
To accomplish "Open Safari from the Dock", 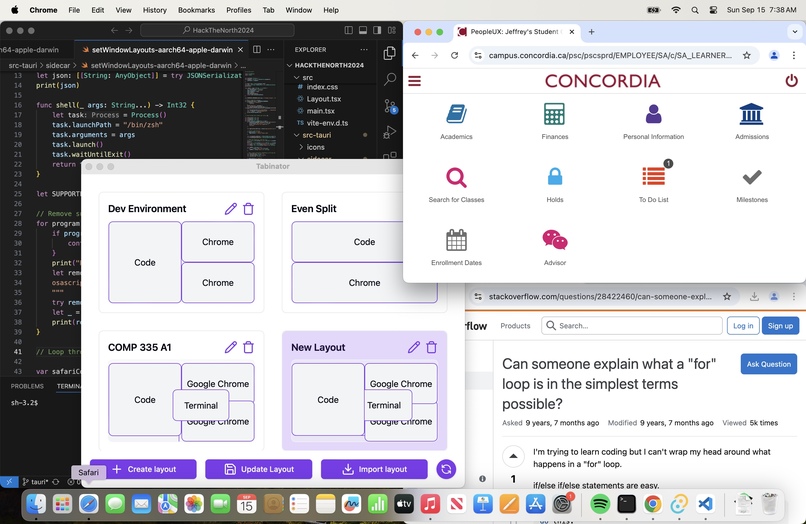I will tap(89, 504).
